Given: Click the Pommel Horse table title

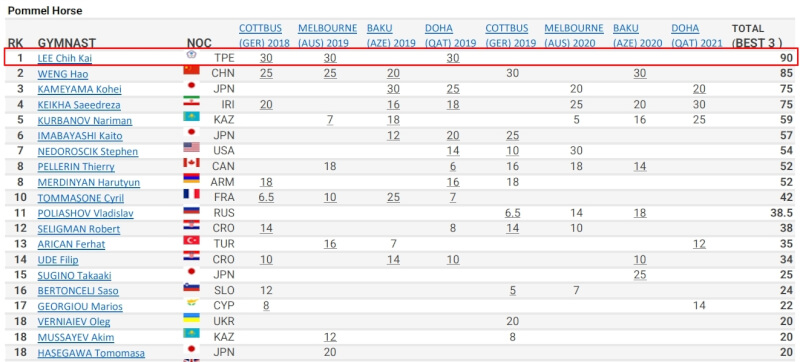Looking at the screenshot, I should coord(45,10).
